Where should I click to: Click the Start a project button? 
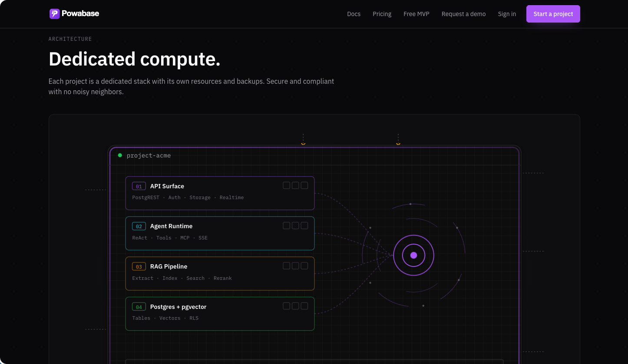pos(553,14)
